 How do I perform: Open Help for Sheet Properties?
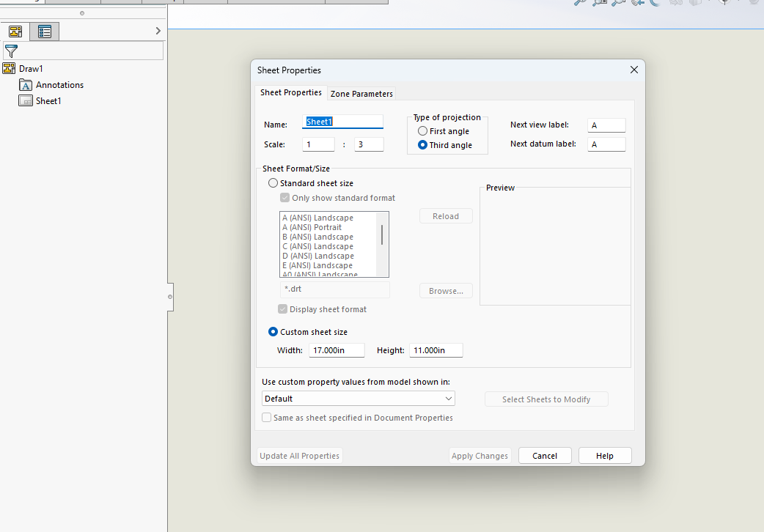pos(605,456)
